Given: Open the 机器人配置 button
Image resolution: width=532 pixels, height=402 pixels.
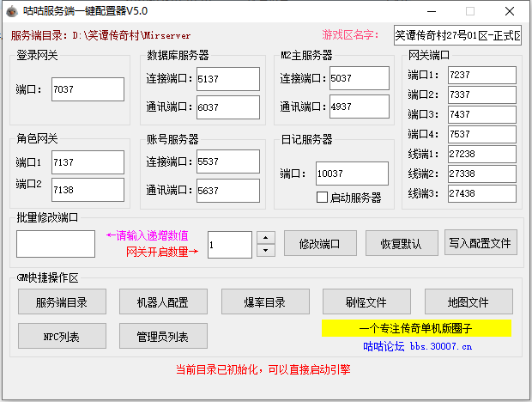Looking at the screenshot, I should coord(163,301).
